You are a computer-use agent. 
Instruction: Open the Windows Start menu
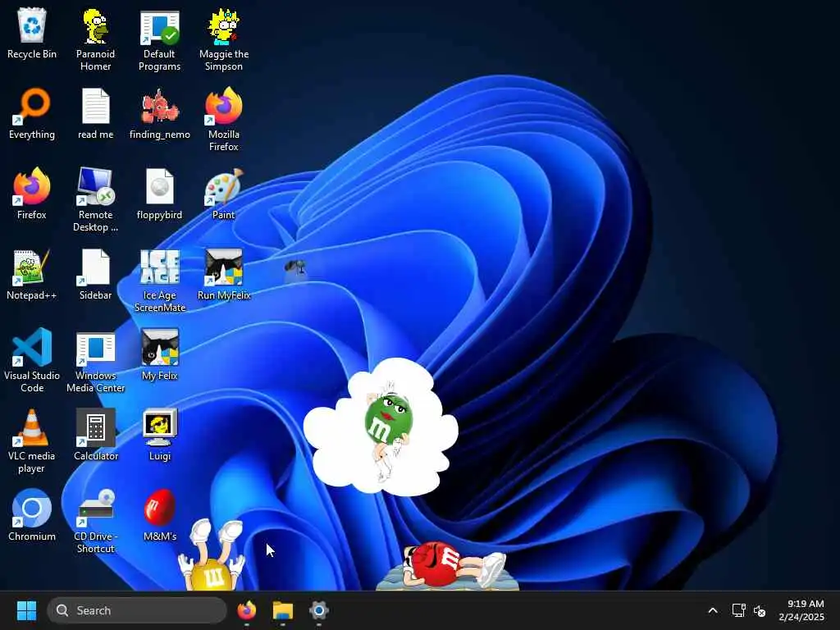(26, 610)
